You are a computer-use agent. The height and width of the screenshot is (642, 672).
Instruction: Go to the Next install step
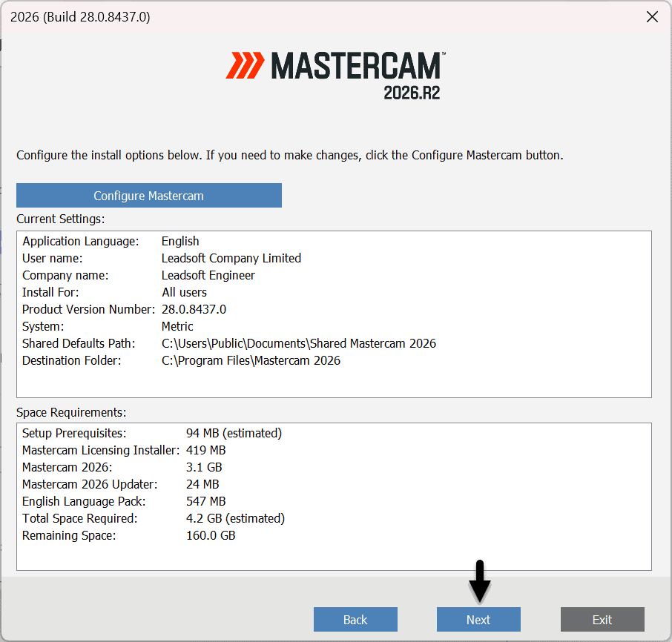point(478,619)
